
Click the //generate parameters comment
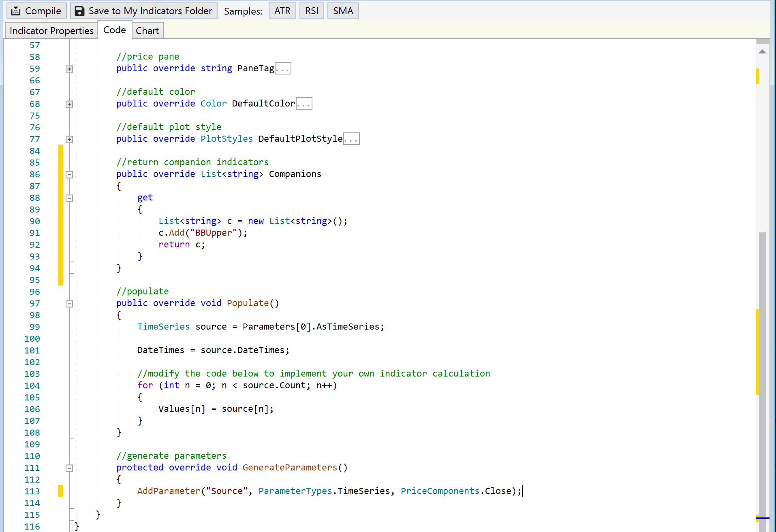(x=171, y=456)
